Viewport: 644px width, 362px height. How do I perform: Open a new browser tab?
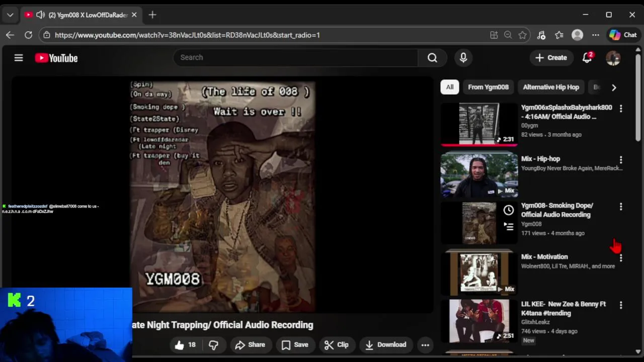(x=152, y=15)
